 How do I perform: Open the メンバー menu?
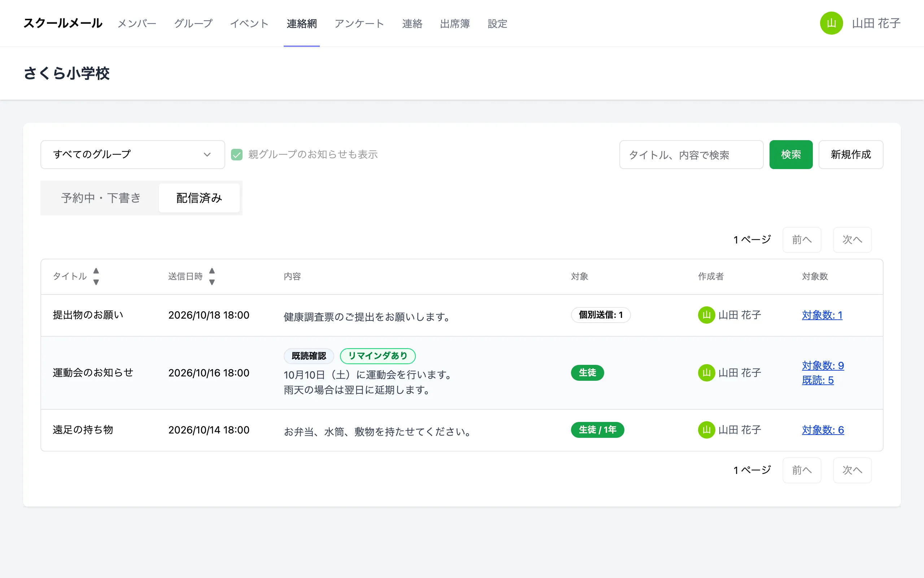[x=137, y=24]
